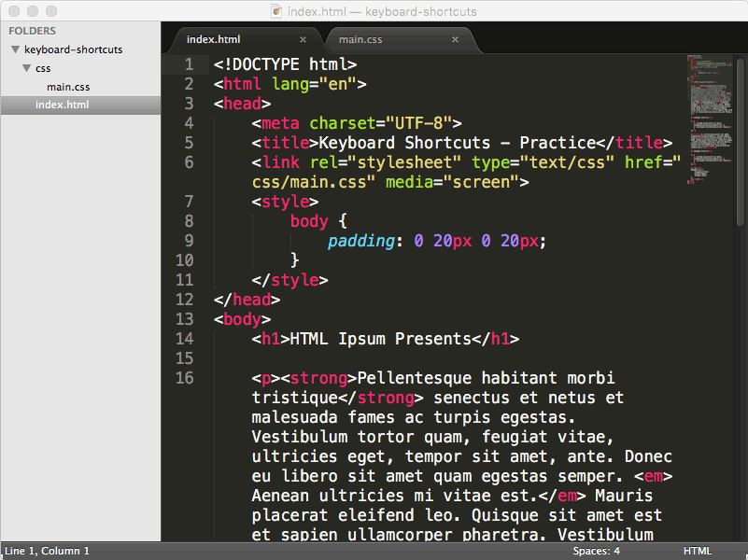
Task: Click the Line 1, Column 1 status text
Action: 47,551
